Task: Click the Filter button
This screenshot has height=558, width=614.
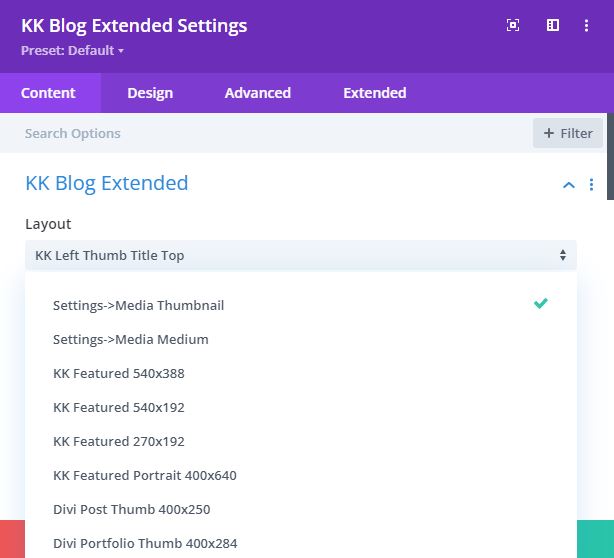Action: coord(568,134)
